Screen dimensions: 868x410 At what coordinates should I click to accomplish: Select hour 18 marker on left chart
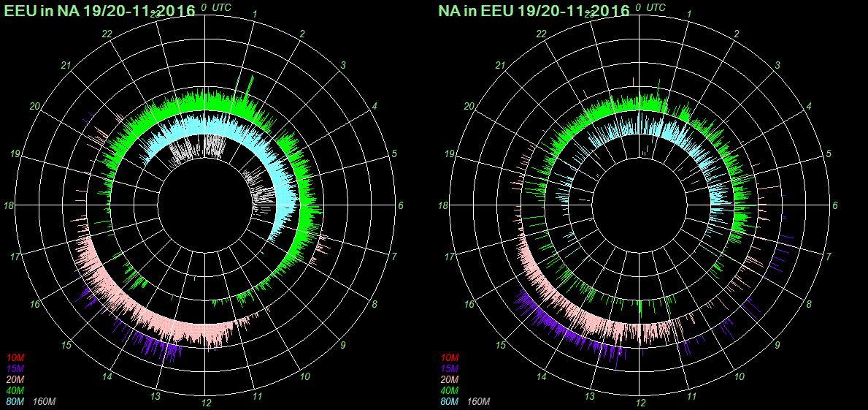[9, 206]
